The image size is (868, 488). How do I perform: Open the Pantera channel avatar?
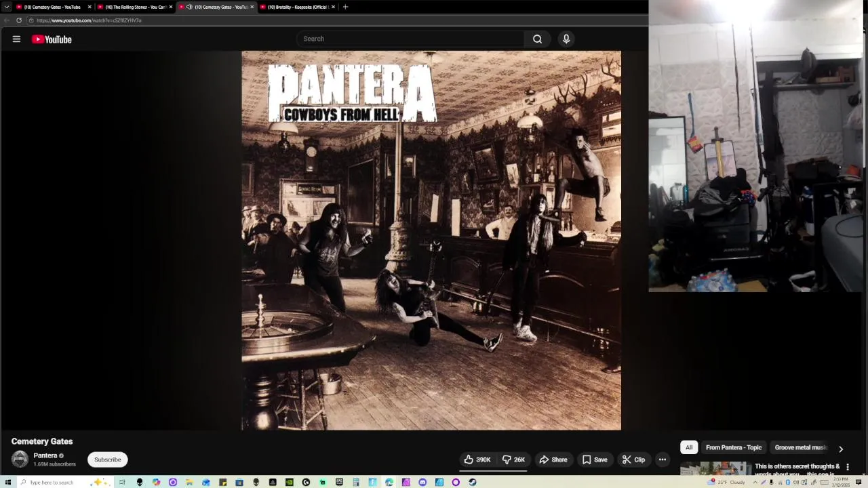point(20,459)
